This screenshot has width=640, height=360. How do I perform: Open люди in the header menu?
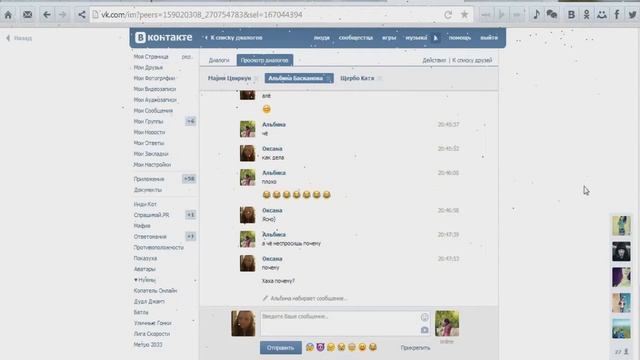tap(322, 38)
